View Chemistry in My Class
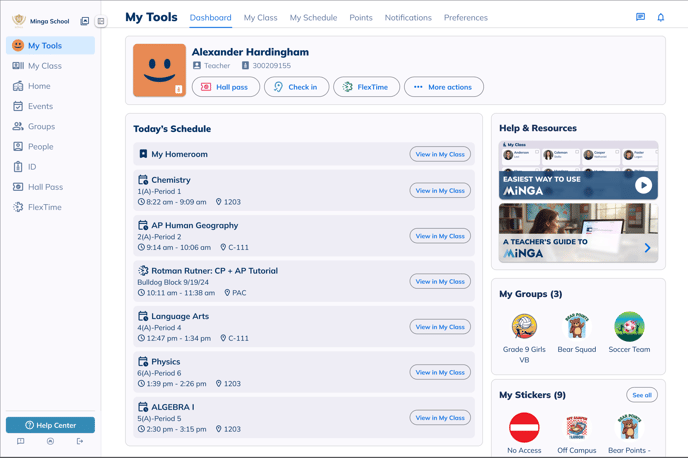The width and height of the screenshot is (688, 458). (439, 190)
